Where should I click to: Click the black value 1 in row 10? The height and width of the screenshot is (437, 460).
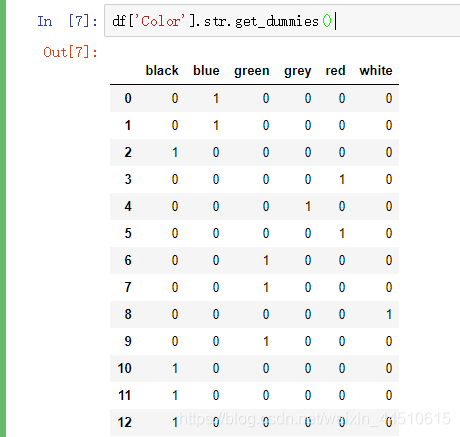click(x=175, y=368)
